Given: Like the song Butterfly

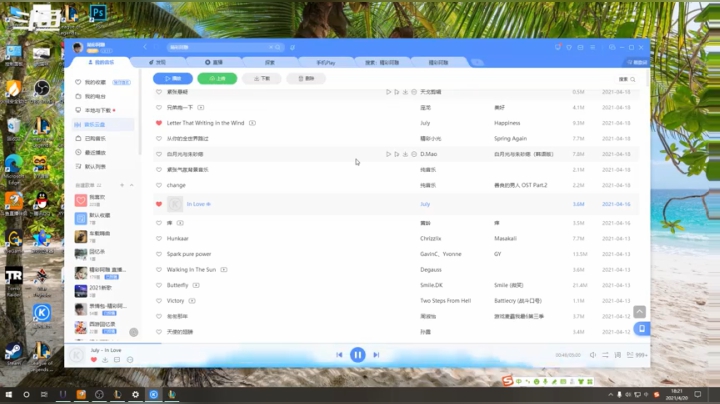Looking at the screenshot, I should pyautogui.click(x=159, y=285).
